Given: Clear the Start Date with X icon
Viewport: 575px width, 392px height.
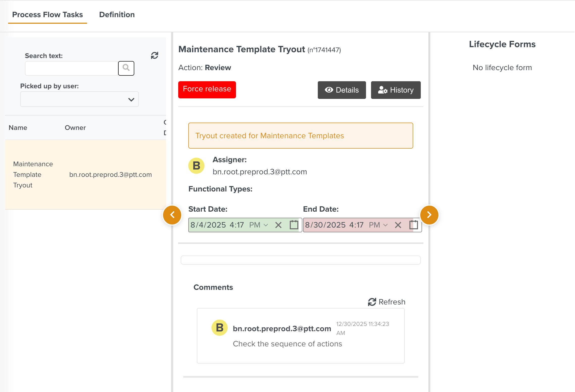Looking at the screenshot, I should point(278,225).
